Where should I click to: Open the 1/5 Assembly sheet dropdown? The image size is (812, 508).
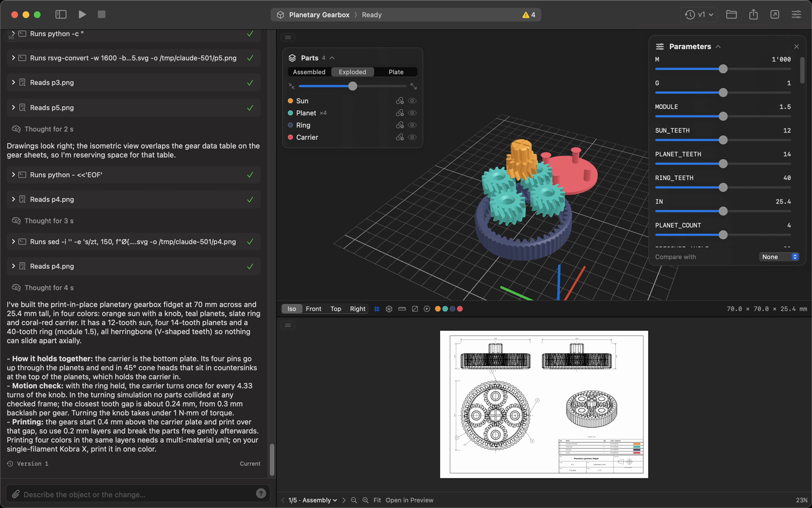(x=313, y=500)
